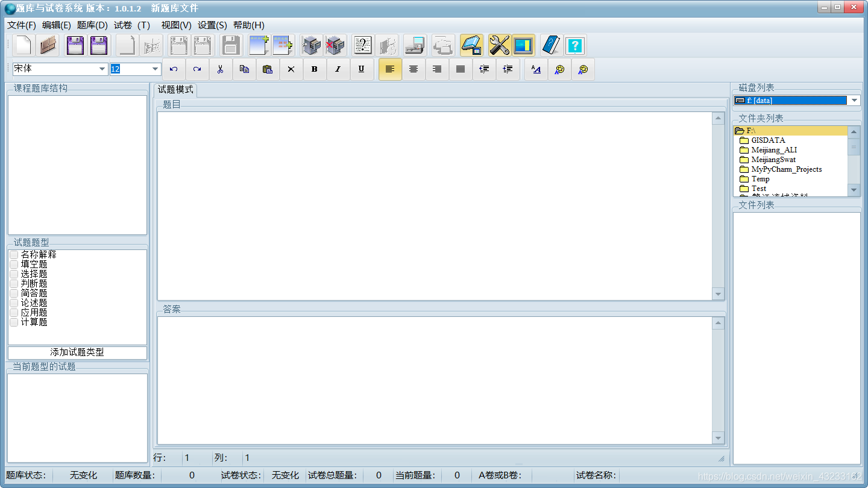868x488 pixels.
Task: Open the f: [data] drive dropdown
Action: coord(854,101)
